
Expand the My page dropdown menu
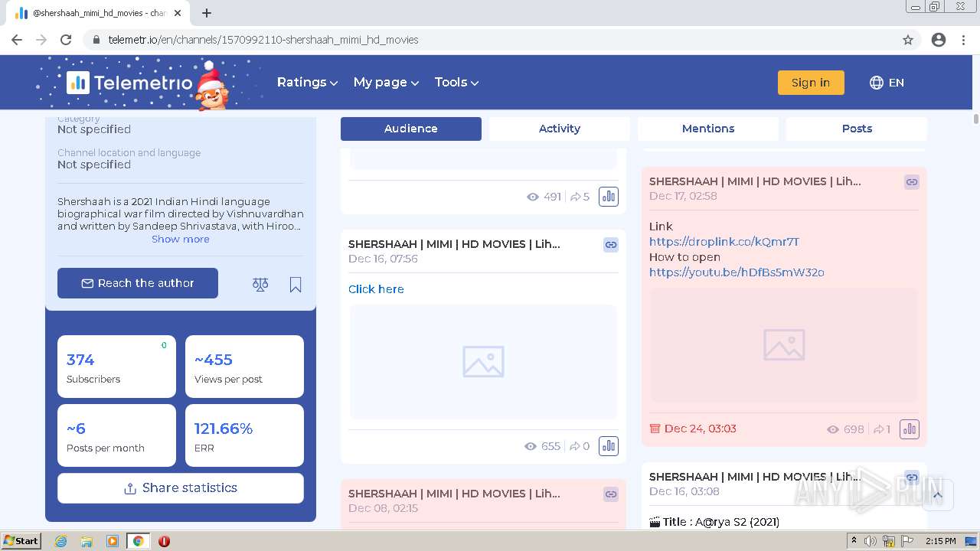pos(386,83)
